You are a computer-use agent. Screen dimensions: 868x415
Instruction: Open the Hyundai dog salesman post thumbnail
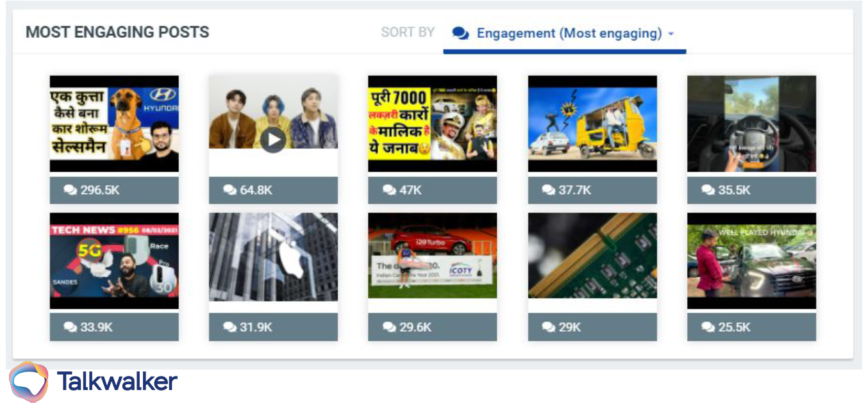click(114, 124)
